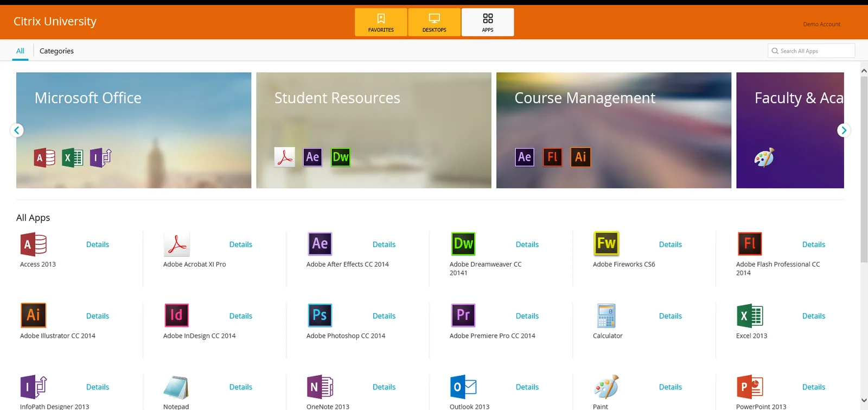This screenshot has width=868, height=410.
Task: Open Adobe Flash Professional CC icon
Action: pyautogui.click(x=750, y=244)
